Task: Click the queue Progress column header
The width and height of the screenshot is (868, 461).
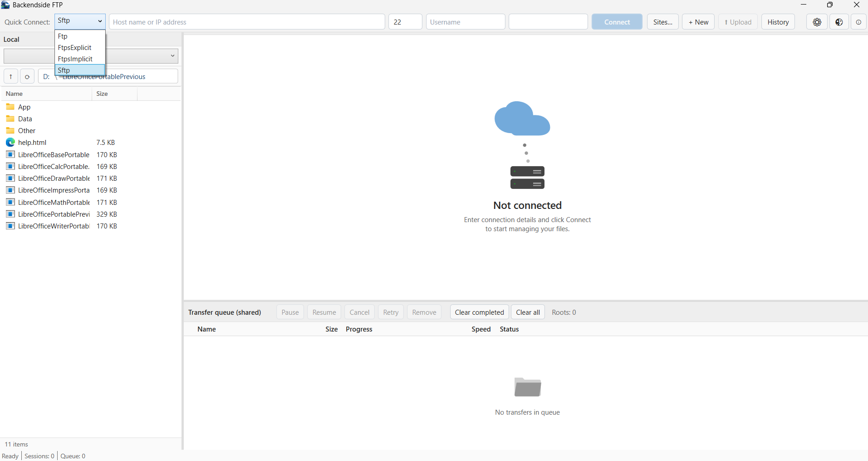Action: (x=359, y=329)
